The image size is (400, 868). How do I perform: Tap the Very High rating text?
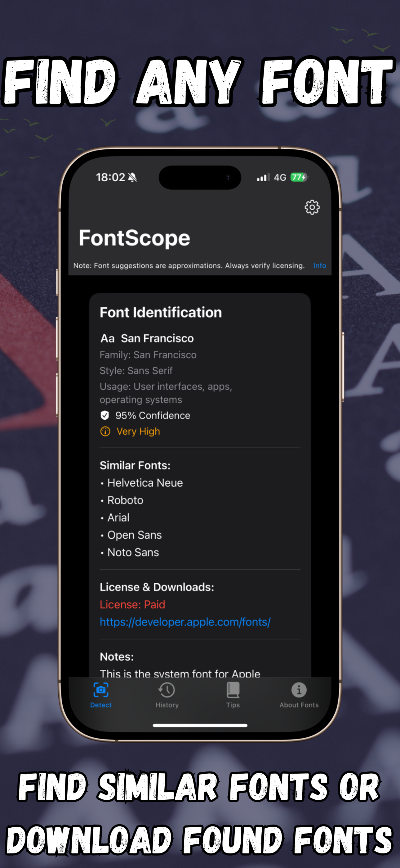pyautogui.click(x=138, y=431)
